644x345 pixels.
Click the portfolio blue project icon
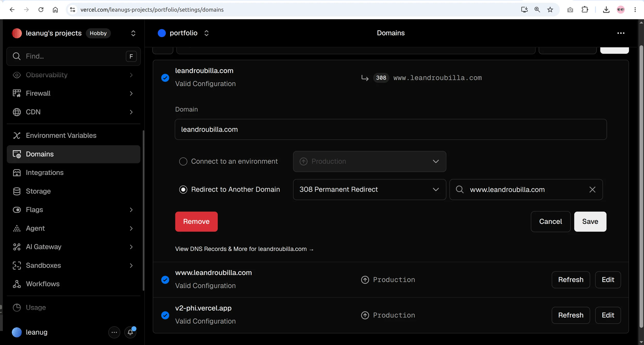pyautogui.click(x=162, y=33)
